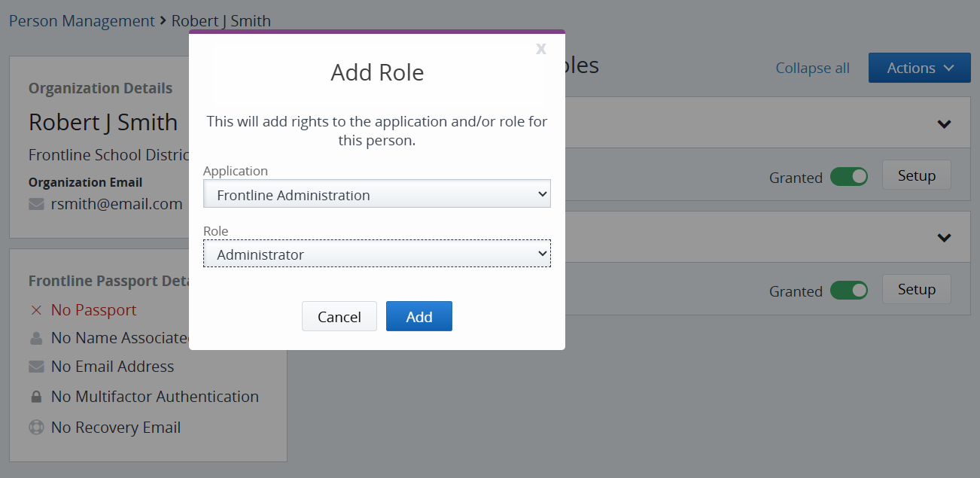Click Robert J Smith in the breadcrumb

coord(221,20)
